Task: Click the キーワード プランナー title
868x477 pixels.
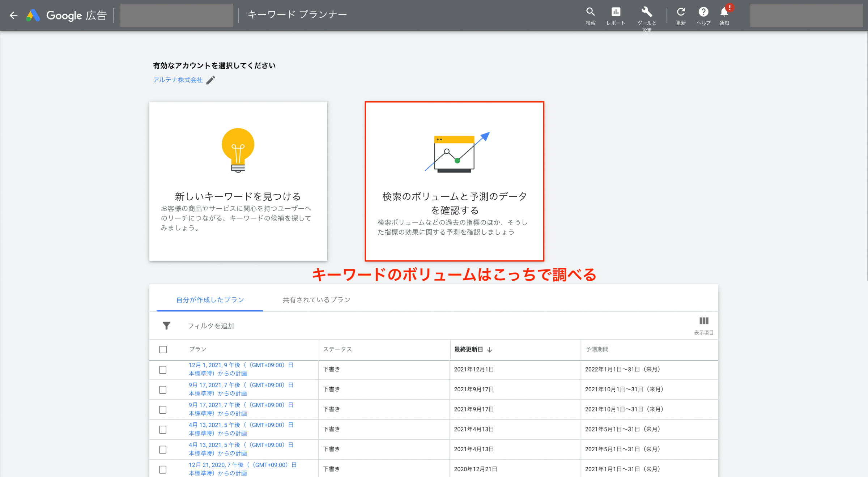Action: pos(297,14)
